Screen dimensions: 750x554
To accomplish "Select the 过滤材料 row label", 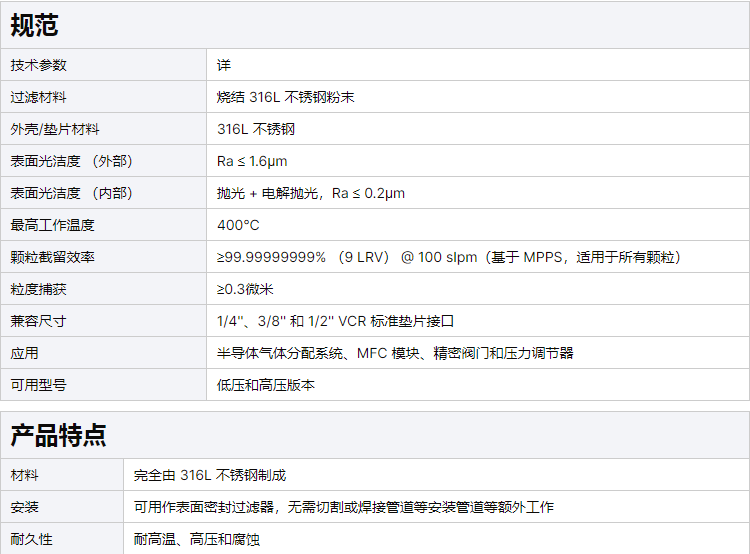I will tap(39, 97).
